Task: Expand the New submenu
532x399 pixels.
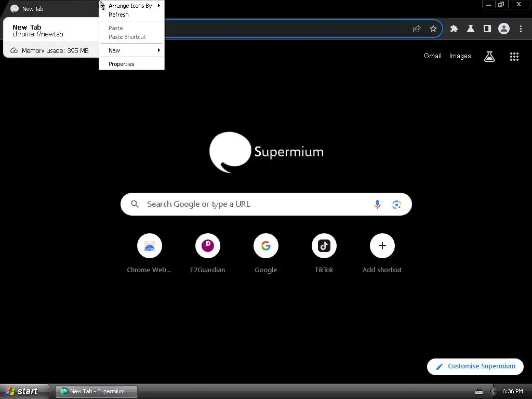Action: click(x=131, y=50)
